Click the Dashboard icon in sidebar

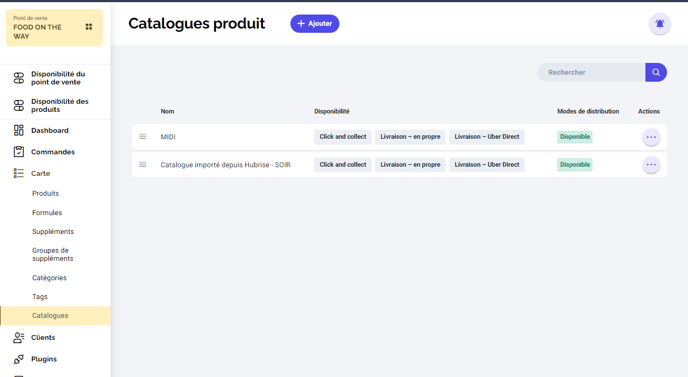[18, 130]
